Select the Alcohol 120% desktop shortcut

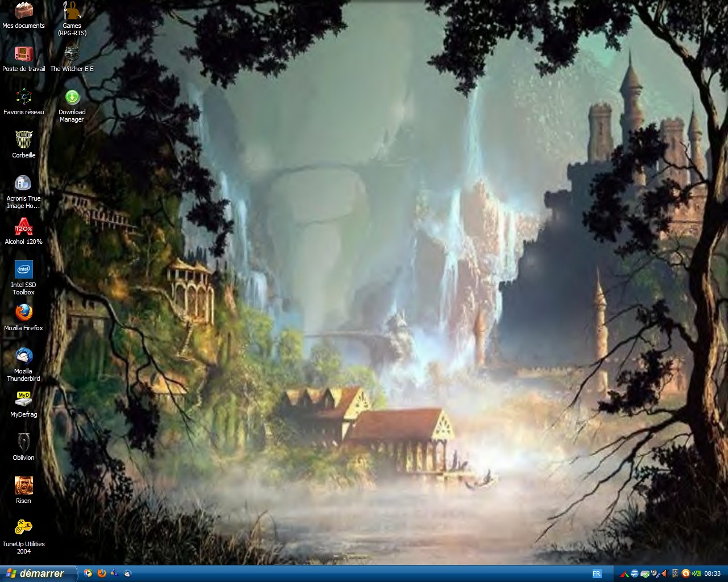coord(23,231)
